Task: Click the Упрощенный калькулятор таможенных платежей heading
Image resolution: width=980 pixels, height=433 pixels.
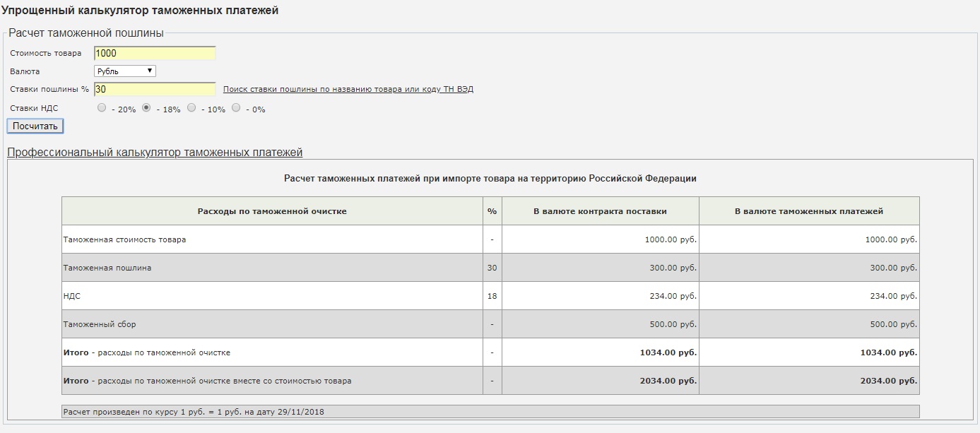Action: (140, 11)
